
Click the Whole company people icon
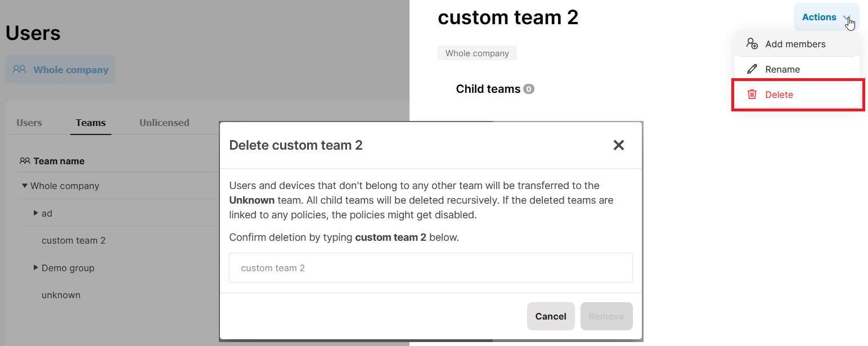tap(20, 70)
